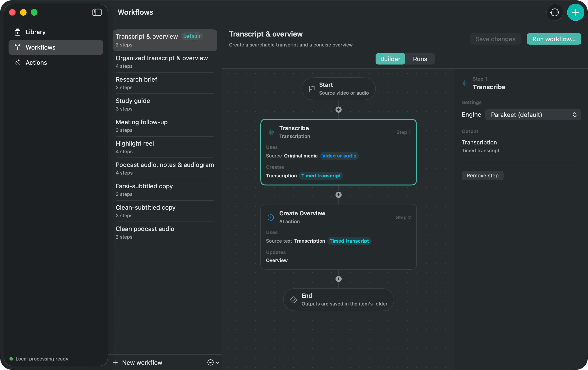Image resolution: width=588 pixels, height=370 pixels.
Task: Click the teal plus add button
Action: pyautogui.click(x=575, y=12)
